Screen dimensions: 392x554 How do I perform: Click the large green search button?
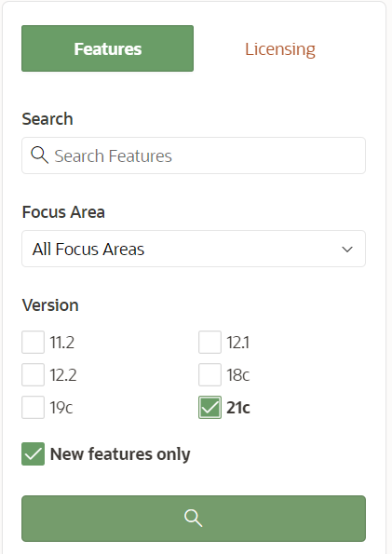coord(194,519)
